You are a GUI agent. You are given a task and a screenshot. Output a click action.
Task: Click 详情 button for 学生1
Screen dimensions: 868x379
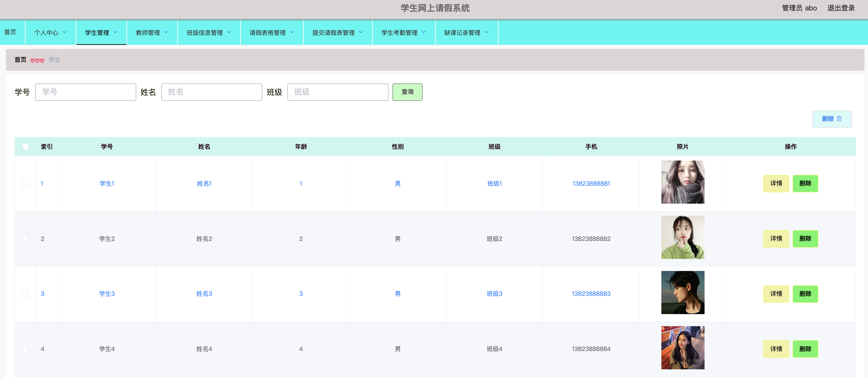coord(776,183)
